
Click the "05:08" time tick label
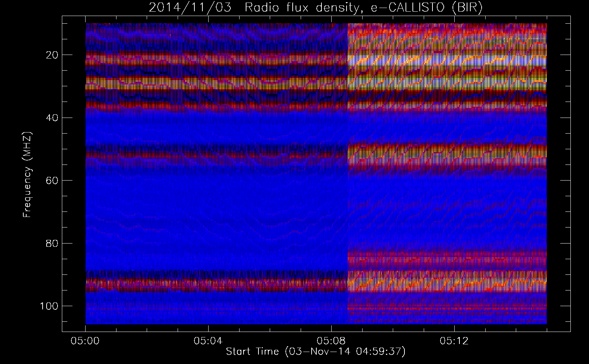coord(331,341)
